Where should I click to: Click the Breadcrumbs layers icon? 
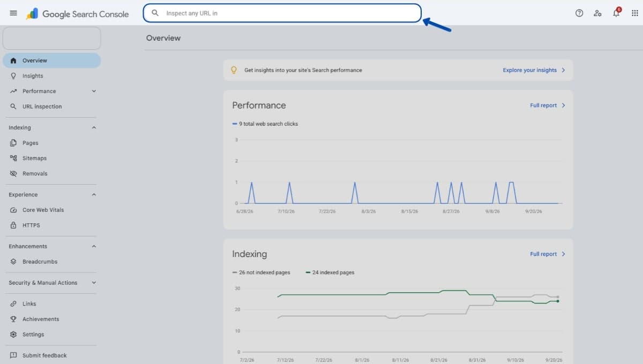click(x=13, y=262)
